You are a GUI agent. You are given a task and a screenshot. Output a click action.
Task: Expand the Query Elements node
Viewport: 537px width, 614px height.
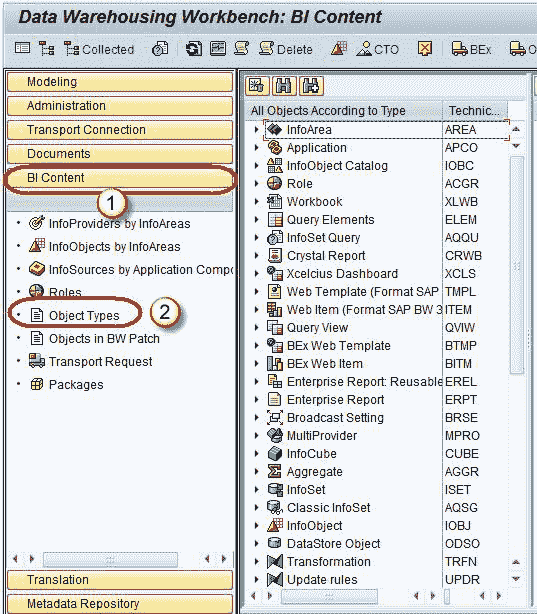pos(257,220)
